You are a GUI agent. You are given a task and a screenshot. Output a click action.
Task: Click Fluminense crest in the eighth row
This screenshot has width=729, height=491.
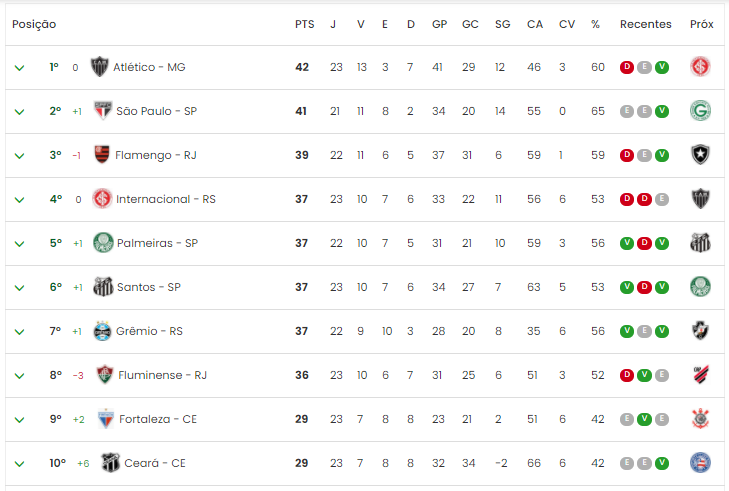tap(105, 375)
